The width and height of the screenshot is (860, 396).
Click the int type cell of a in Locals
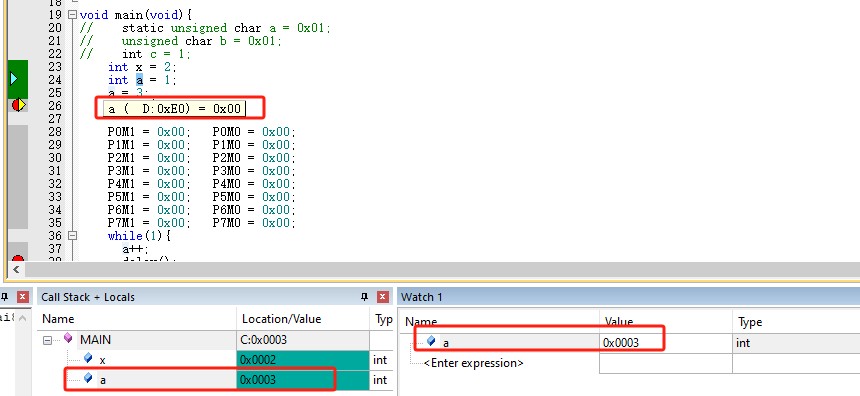point(380,380)
